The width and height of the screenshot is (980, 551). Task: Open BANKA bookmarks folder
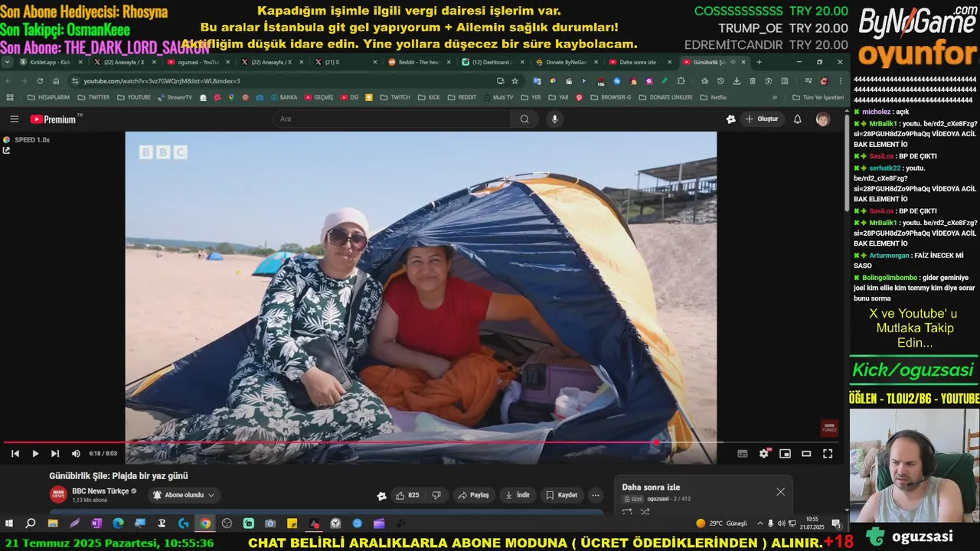(283, 98)
